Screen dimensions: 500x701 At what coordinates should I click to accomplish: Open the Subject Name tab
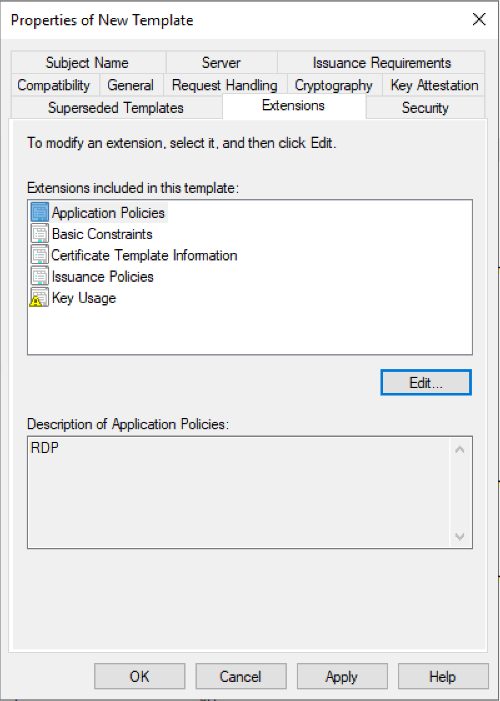pyautogui.click(x=87, y=63)
